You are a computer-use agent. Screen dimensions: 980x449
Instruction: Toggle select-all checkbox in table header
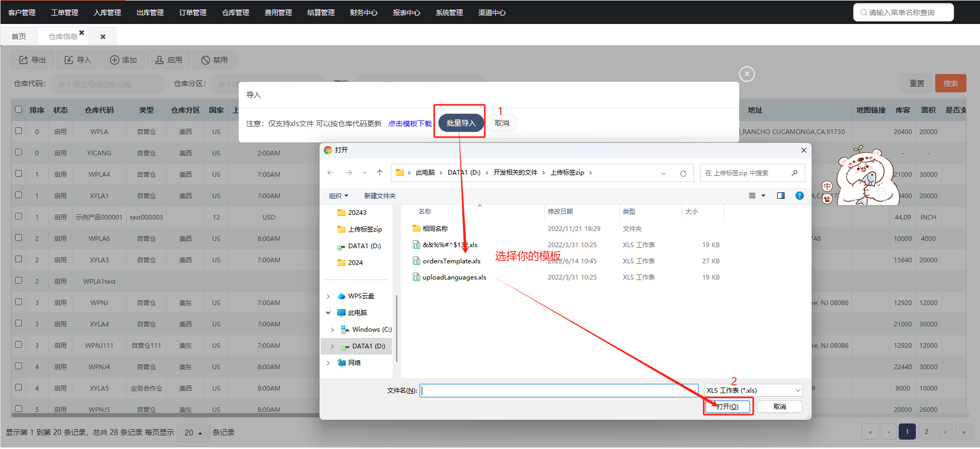pos(19,110)
